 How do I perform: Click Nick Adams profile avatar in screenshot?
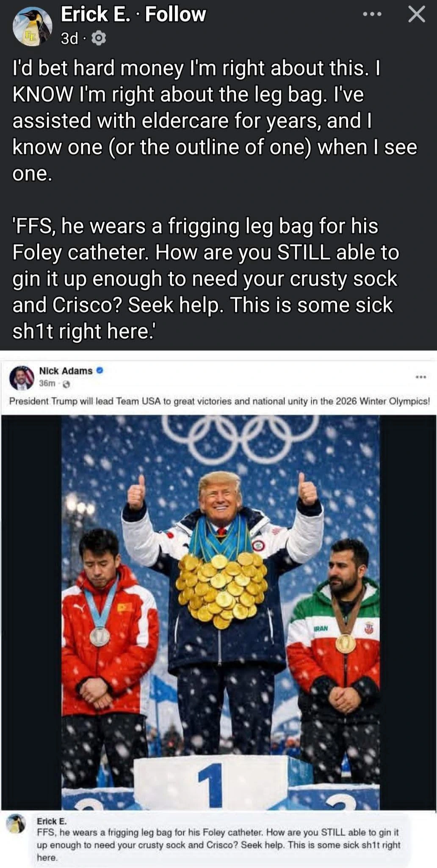[21, 378]
